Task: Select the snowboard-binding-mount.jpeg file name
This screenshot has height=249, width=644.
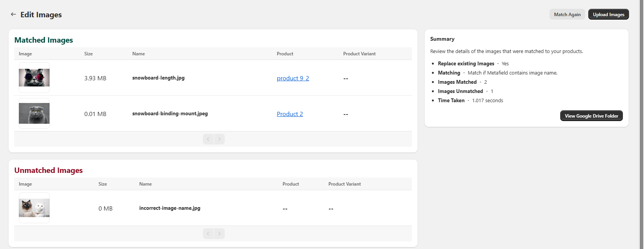Action: pyautogui.click(x=170, y=114)
